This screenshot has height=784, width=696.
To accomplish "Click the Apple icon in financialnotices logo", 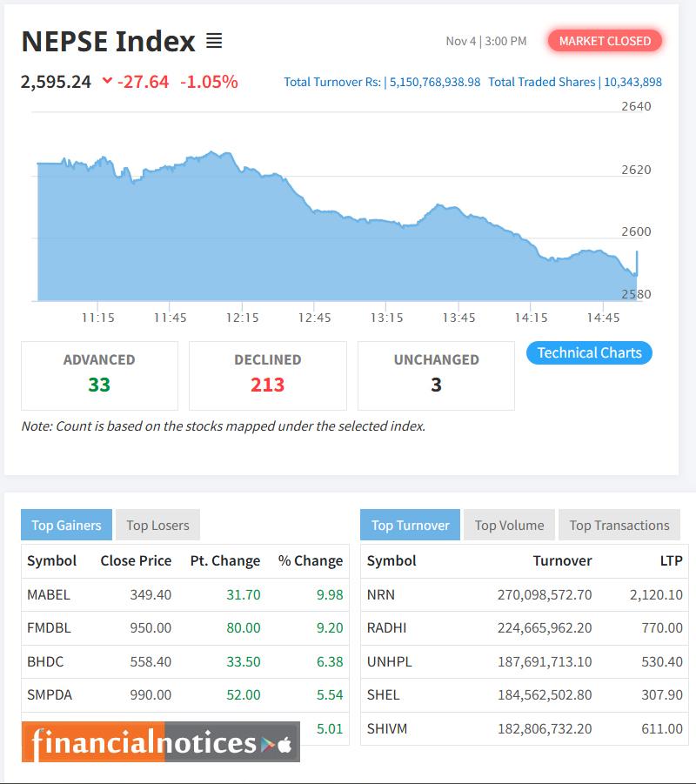I will pyautogui.click(x=285, y=742).
